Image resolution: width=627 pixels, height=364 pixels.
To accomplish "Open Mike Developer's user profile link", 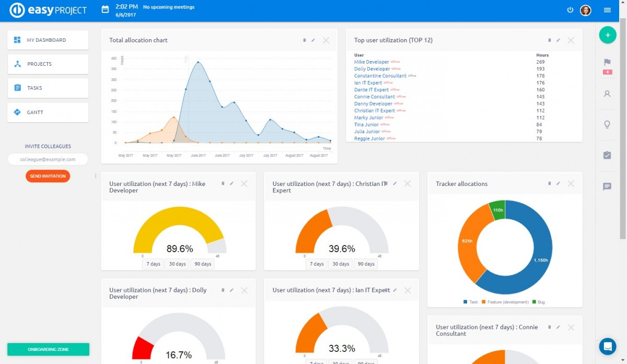I will 371,62.
